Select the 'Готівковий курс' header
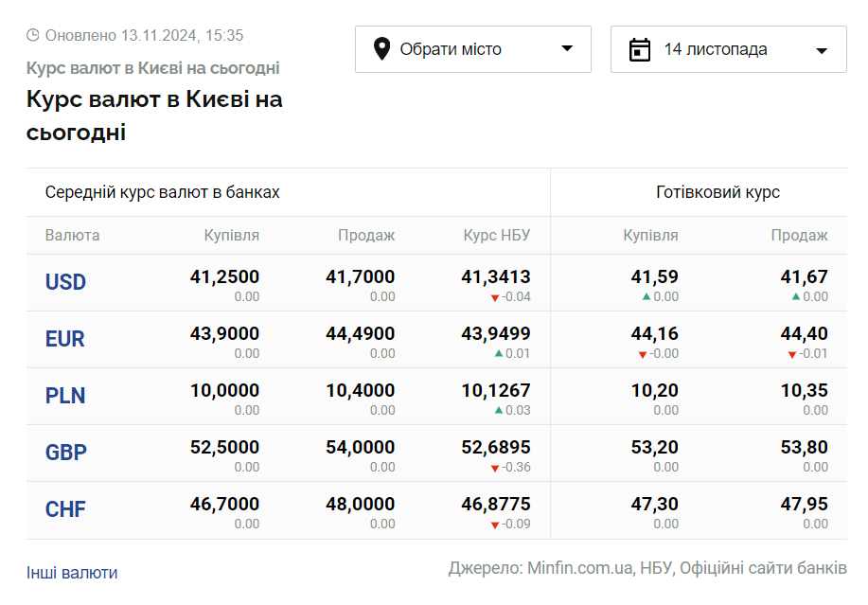868x605 pixels. [x=718, y=192]
